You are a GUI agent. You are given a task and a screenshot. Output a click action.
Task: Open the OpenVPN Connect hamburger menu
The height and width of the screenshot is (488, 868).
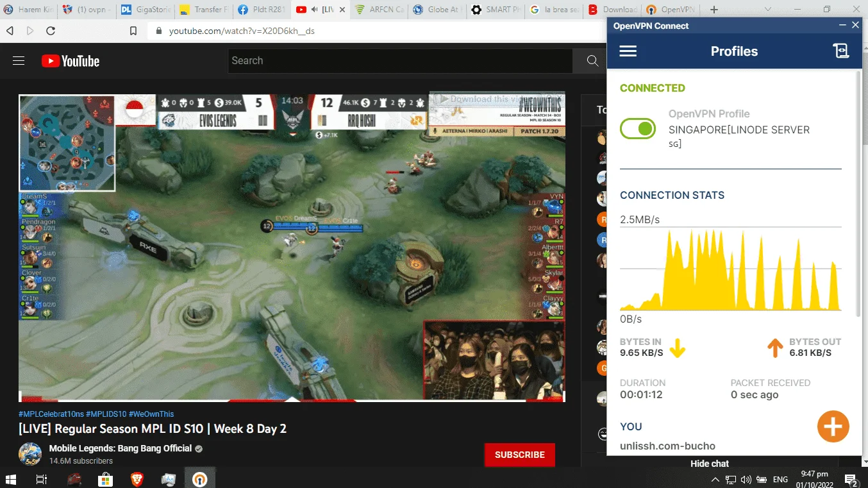(x=628, y=51)
